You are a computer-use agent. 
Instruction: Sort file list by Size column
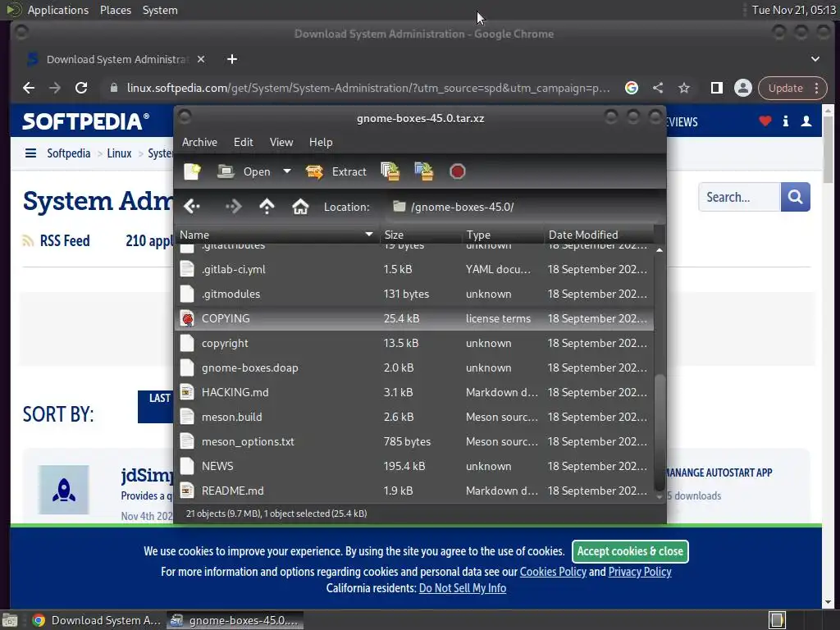click(x=420, y=235)
